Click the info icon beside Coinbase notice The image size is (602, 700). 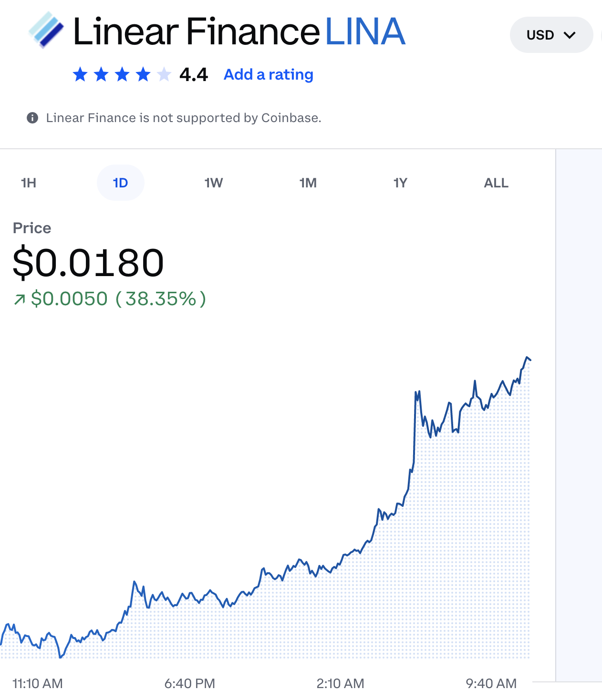[32, 118]
